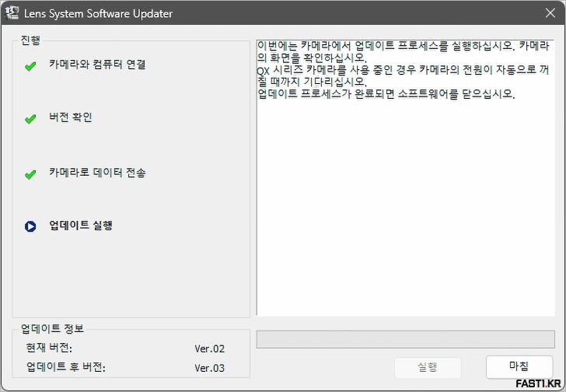Click the 진행 group heading
566x392 pixels.
click(30, 40)
